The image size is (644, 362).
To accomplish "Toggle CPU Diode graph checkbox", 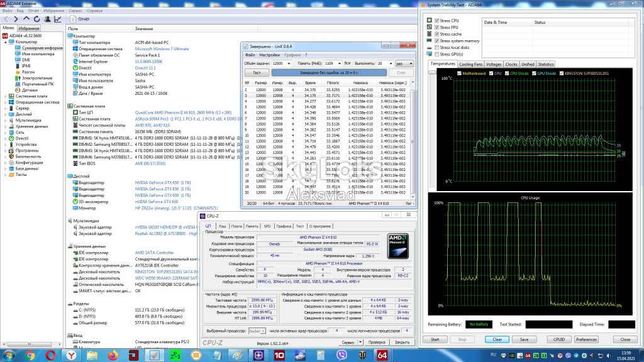I will 507,74.
